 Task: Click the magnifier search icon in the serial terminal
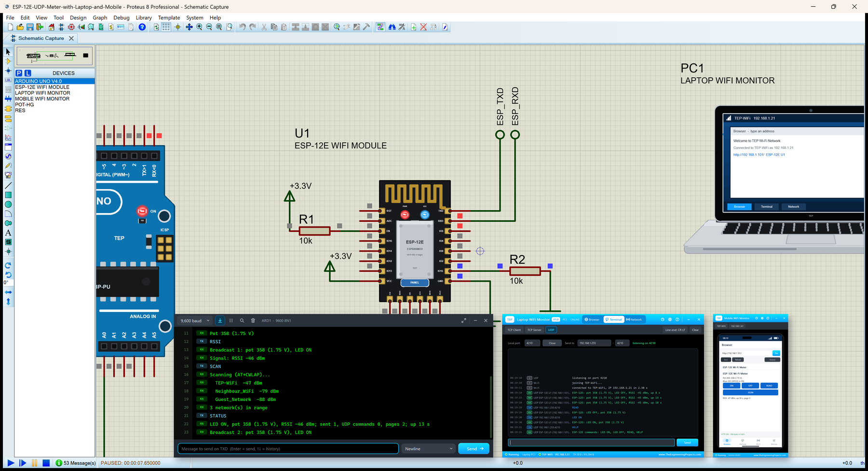[242, 321]
